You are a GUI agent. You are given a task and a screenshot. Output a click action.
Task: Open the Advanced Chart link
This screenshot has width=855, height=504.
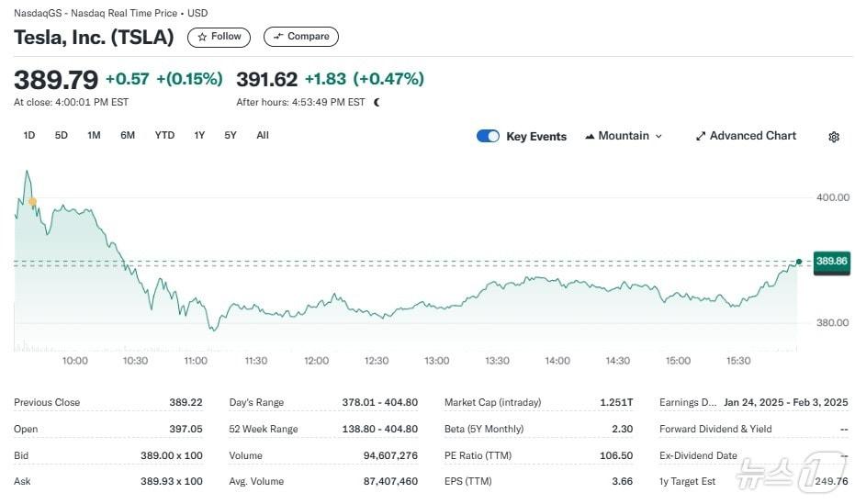pyautogui.click(x=752, y=136)
